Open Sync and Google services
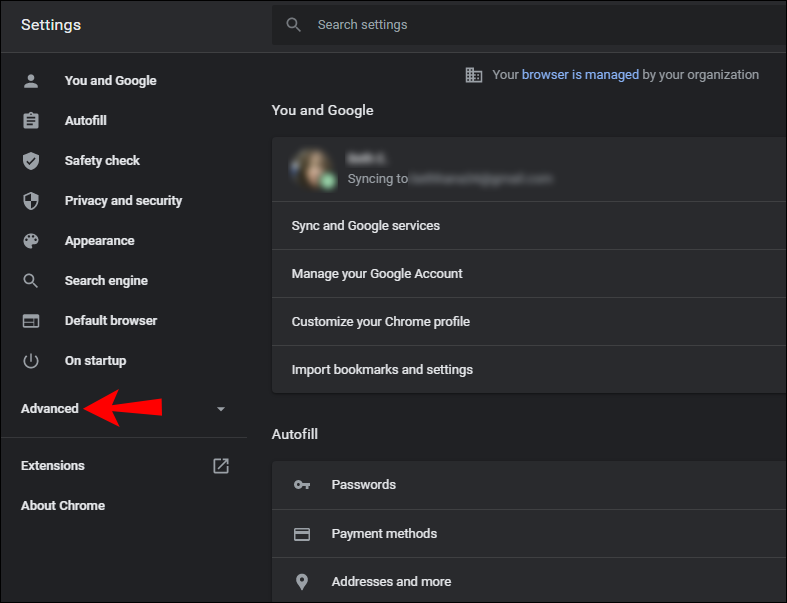Screen dimensions: 787x603 pyautogui.click(x=366, y=226)
